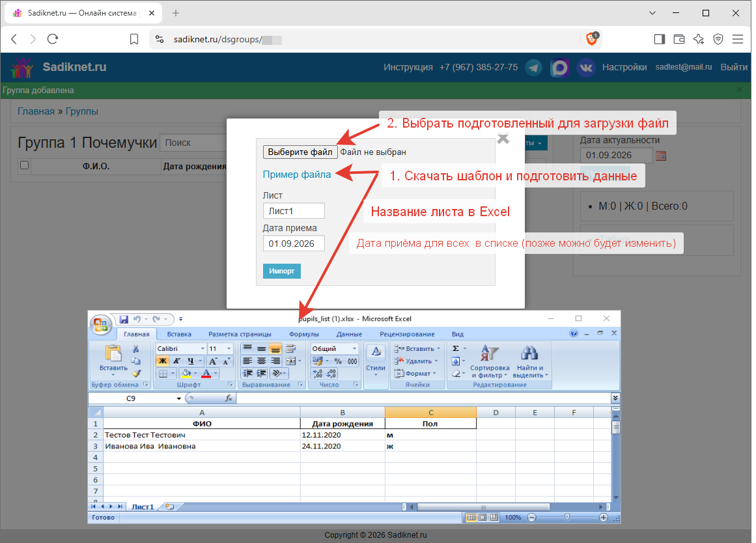Open the VK icon in site header
Viewport: 756px width, 543px height.
click(x=586, y=68)
